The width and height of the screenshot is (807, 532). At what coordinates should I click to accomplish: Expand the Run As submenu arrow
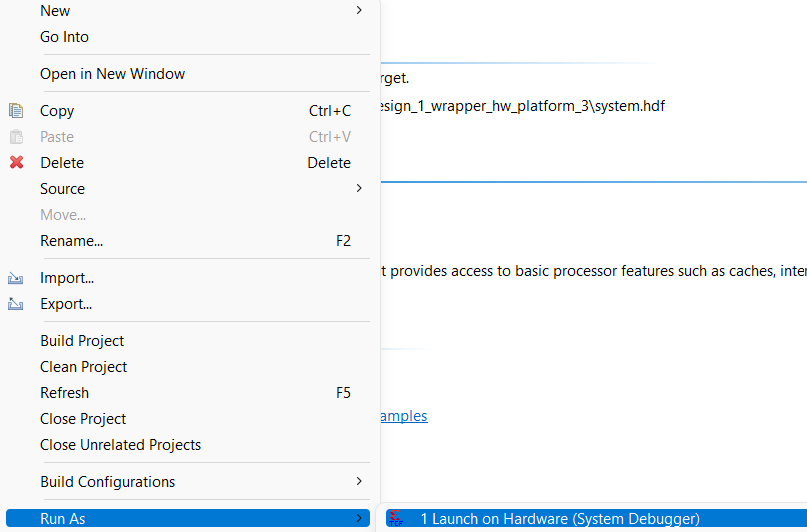tap(359, 519)
